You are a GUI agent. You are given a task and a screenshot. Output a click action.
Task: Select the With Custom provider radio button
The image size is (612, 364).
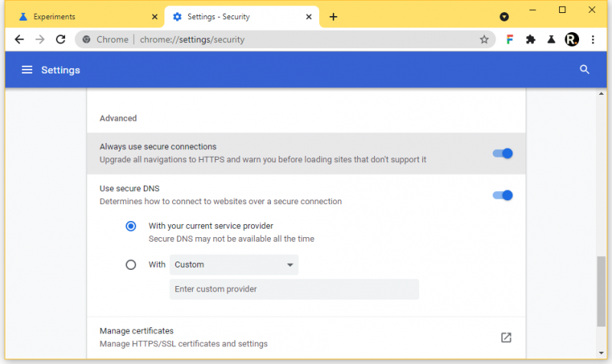(131, 265)
